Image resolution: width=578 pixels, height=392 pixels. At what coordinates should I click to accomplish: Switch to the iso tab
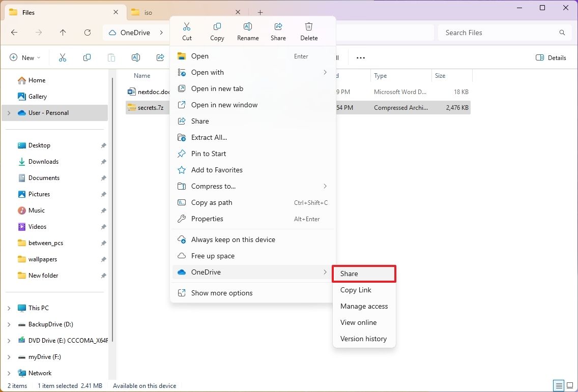tap(148, 12)
